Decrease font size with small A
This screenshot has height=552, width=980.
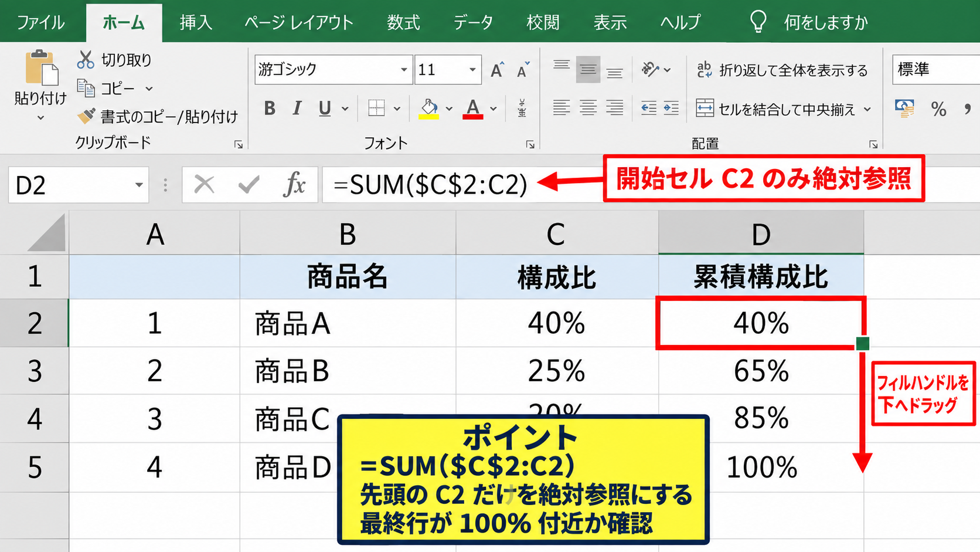click(x=523, y=70)
